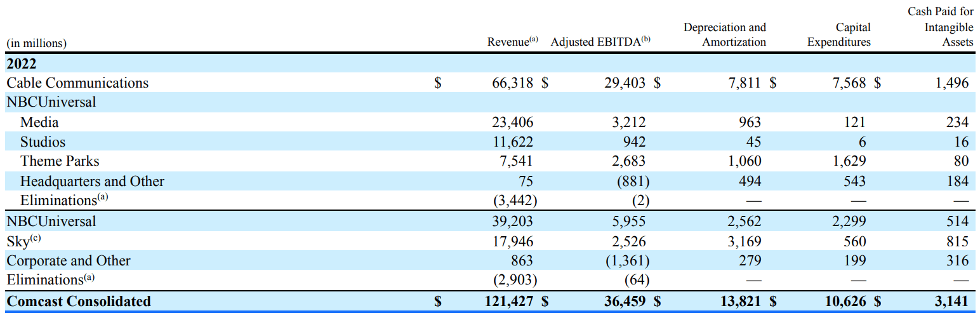This screenshot has width=980, height=320.
Task: Select Media intangible assets value 234
Action: click(957, 123)
